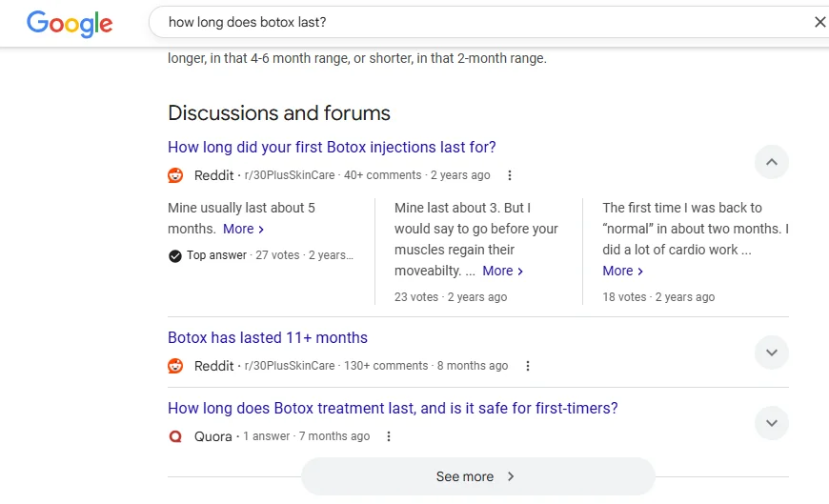Expand the Quora Botox treatment discussion
Screen dimensions: 829x504
coord(772,423)
